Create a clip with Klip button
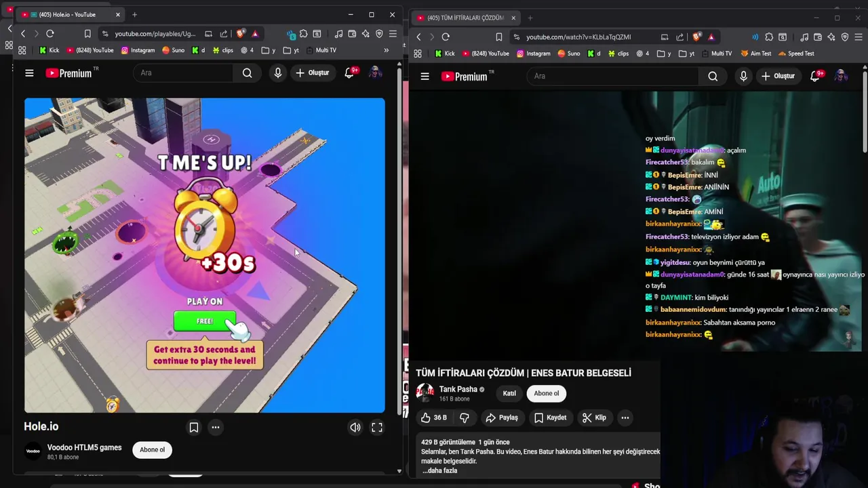This screenshot has width=868, height=488. (594, 418)
